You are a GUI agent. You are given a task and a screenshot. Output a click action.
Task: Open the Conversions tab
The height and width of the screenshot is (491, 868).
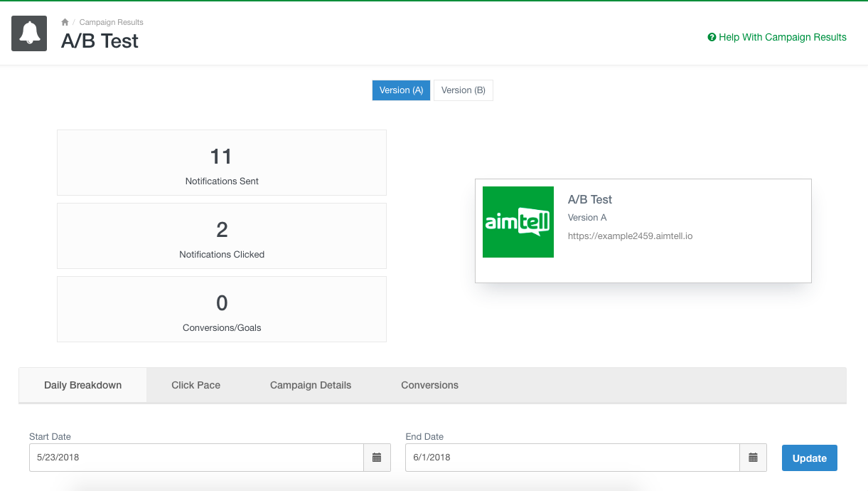click(x=429, y=385)
